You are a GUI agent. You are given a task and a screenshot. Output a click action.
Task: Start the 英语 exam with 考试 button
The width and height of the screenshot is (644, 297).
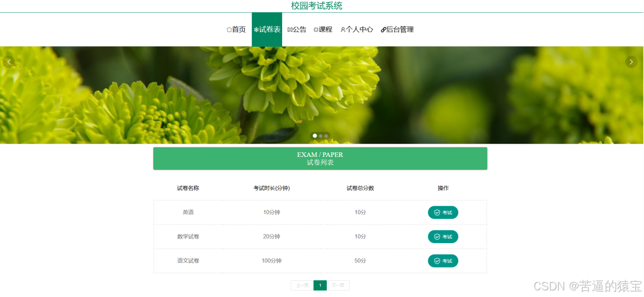443,212
